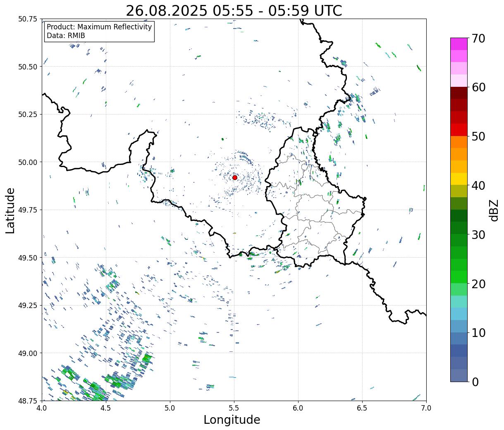Click the 5.0 longitude tick label
The image size is (504, 430).
coord(170,408)
